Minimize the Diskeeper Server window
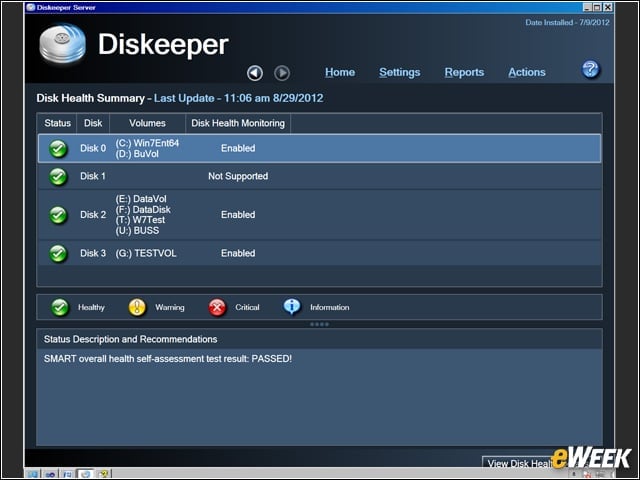This screenshot has height=480, width=640. click(587, 7)
